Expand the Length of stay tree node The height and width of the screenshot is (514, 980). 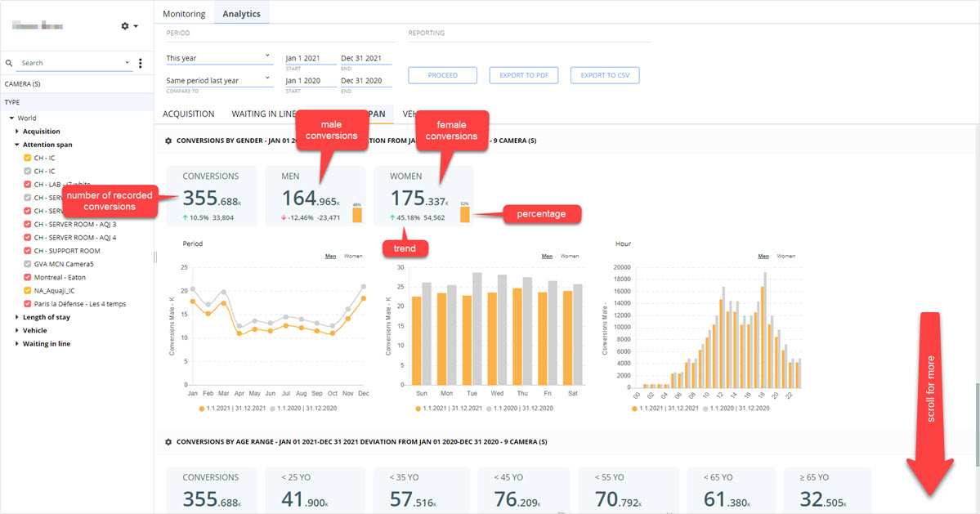(x=17, y=317)
